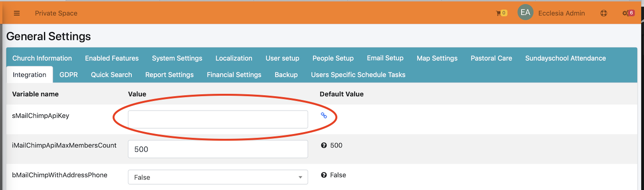Open the Pastoral Care tab
The image size is (644, 190).
tap(491, 58)
